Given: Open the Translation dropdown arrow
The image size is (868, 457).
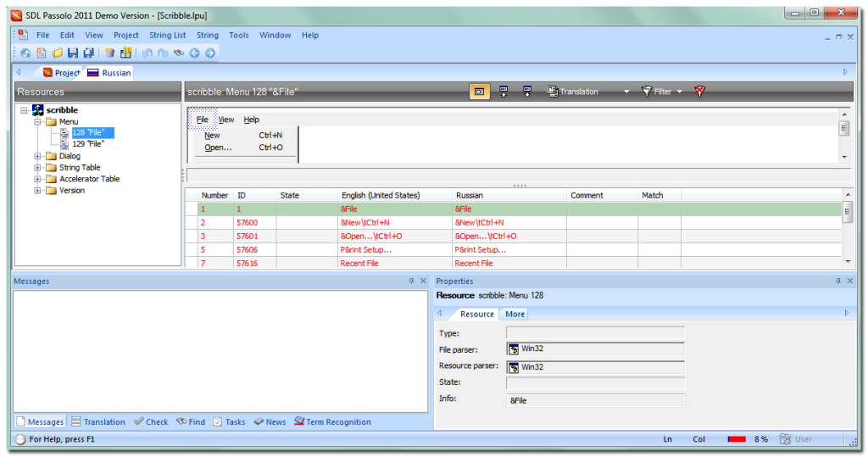Looking at the screenshot, I should point(626,92).
